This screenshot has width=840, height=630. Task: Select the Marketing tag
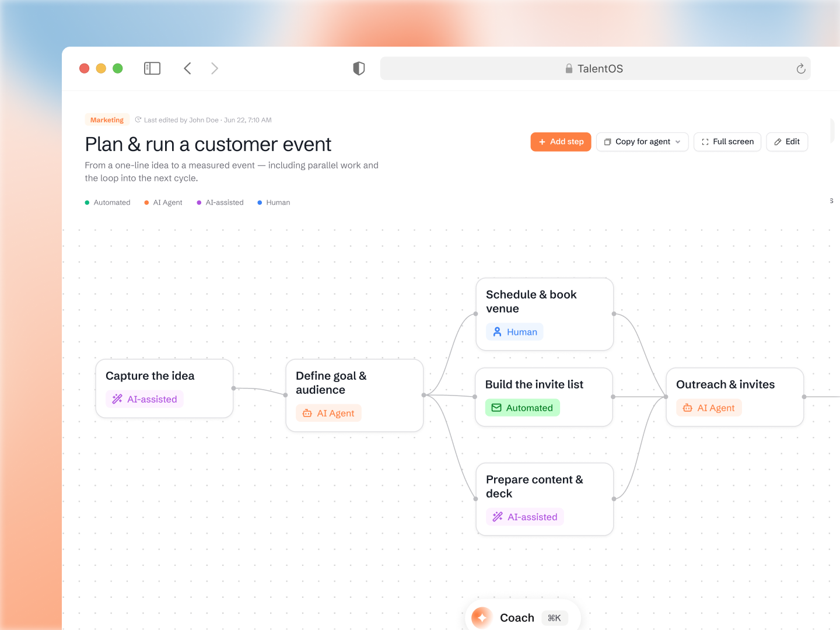tap(107, 120)
